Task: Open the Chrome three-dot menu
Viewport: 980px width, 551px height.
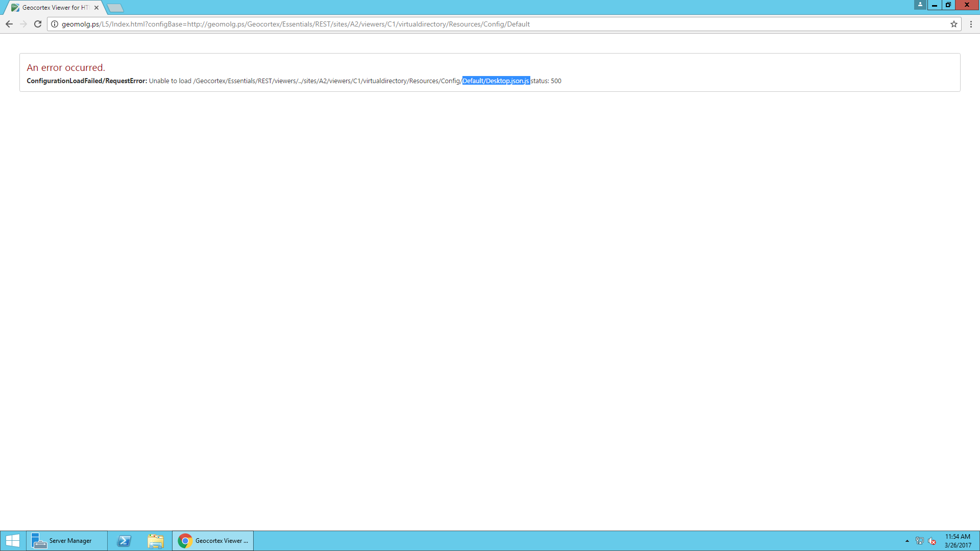Action: click(971, 24)
